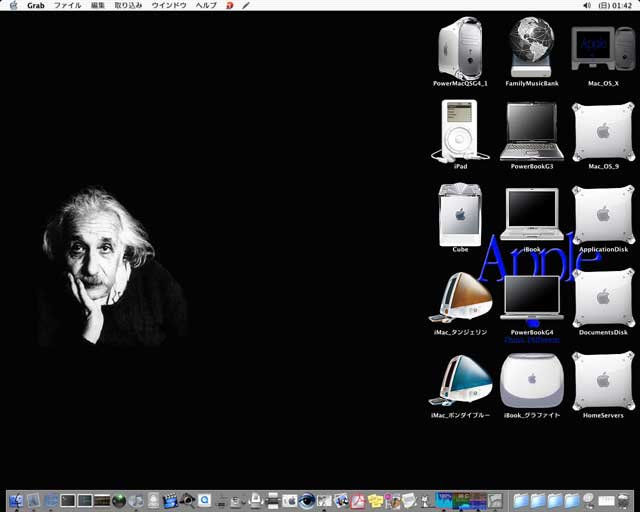This screenshot has height=512, width=640.
Task: Open the ヘルプ menu
Action: (x=206, y=6)
